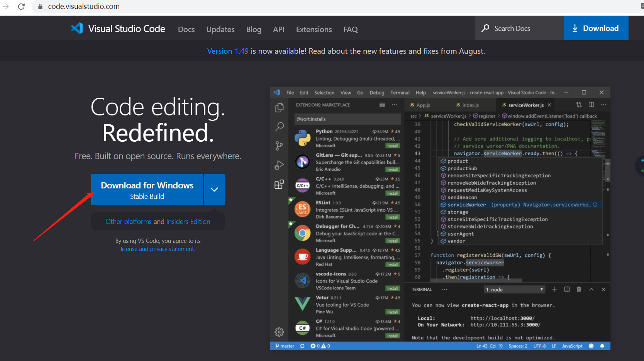Viewport: 644px width, 361px height.
Task: Open the Blog navigation item
Action: pyautogui.click(x=254, y=29)
